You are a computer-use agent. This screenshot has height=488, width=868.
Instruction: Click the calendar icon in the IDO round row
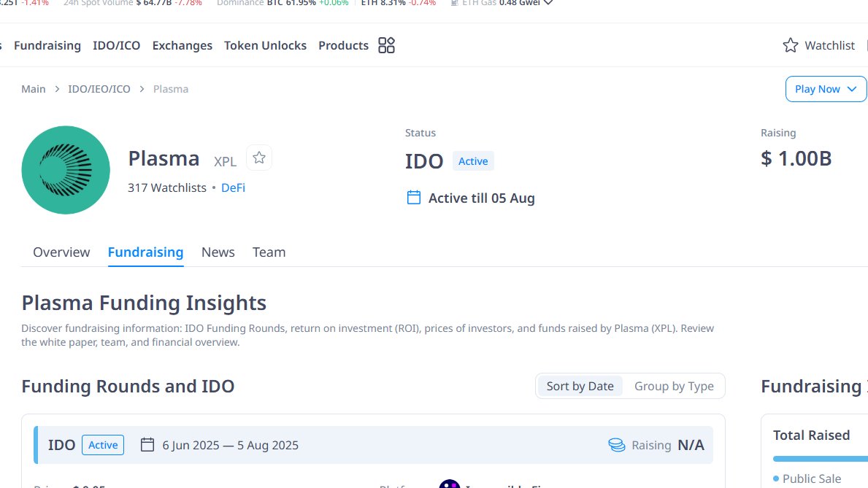point(147,445)
